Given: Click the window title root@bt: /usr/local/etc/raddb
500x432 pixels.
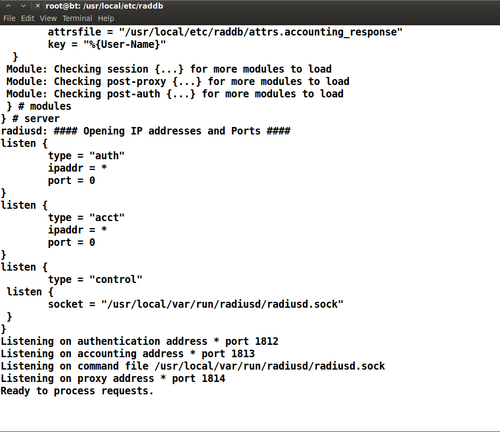Looking at the screenshot, I should coord(104,6).
